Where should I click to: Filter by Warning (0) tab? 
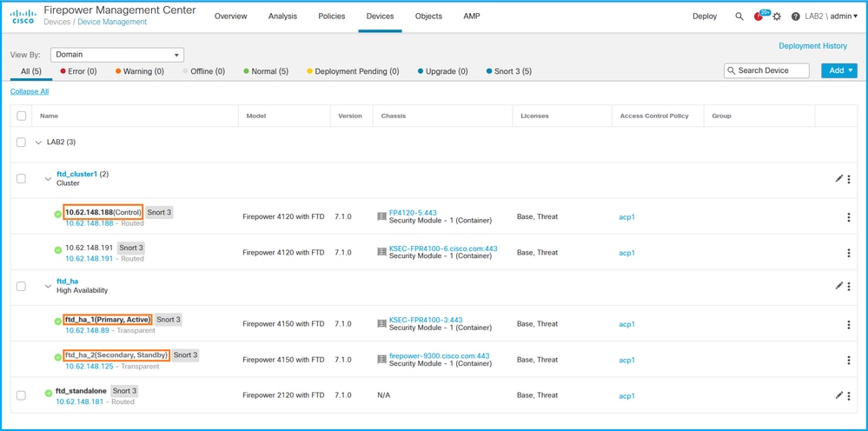140,71
